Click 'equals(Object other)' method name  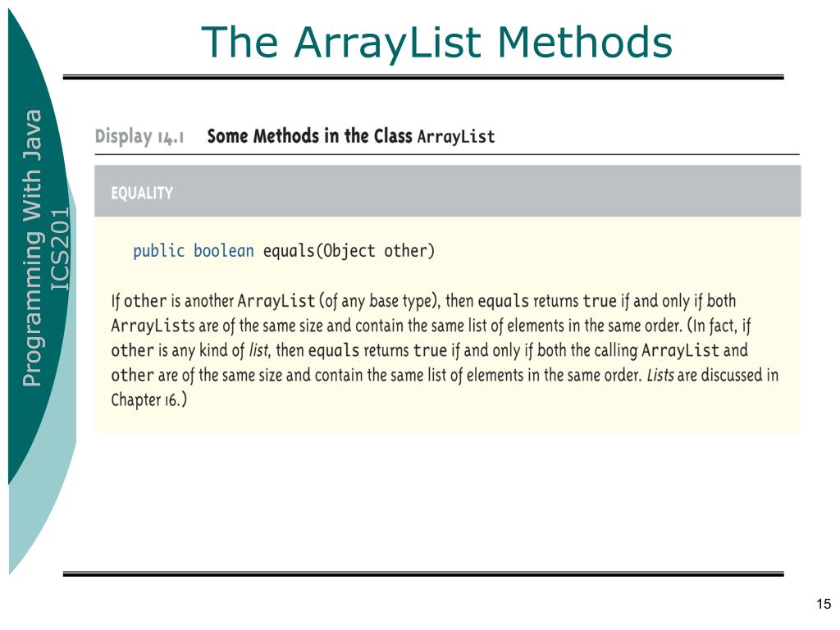[349, 251]
